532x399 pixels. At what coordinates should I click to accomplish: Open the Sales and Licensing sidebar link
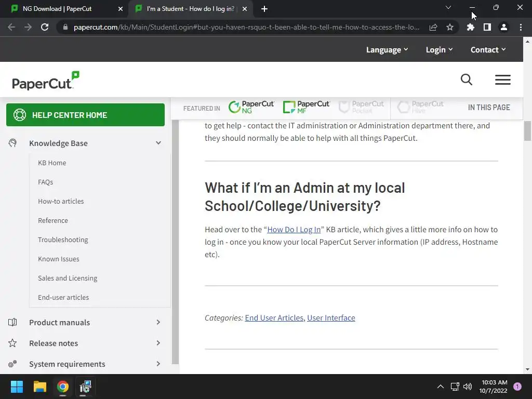click(x=68, y=278)
